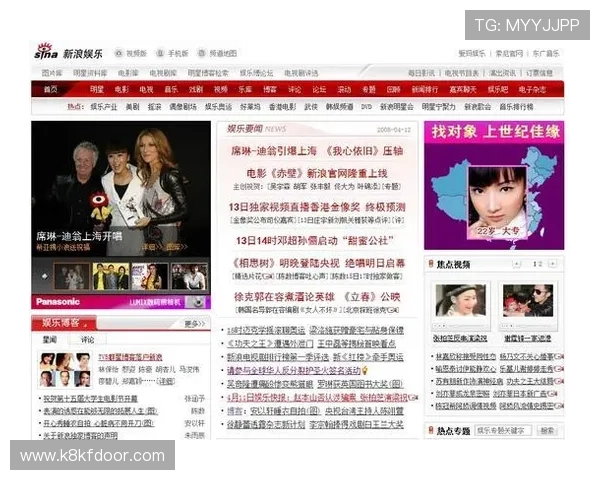Play right 焦点视频 thumbnail of man with sunglasses
600x480 pixels.
[528, 300]
